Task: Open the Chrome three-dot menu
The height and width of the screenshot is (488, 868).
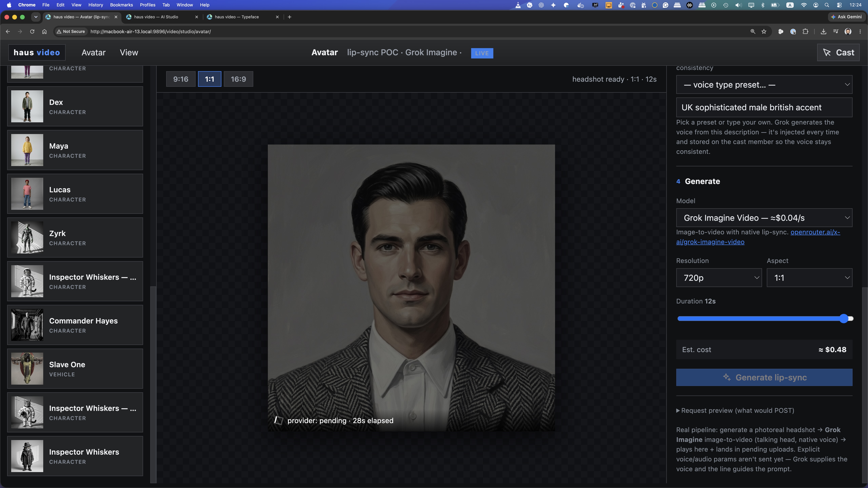Action: (860, 31)
